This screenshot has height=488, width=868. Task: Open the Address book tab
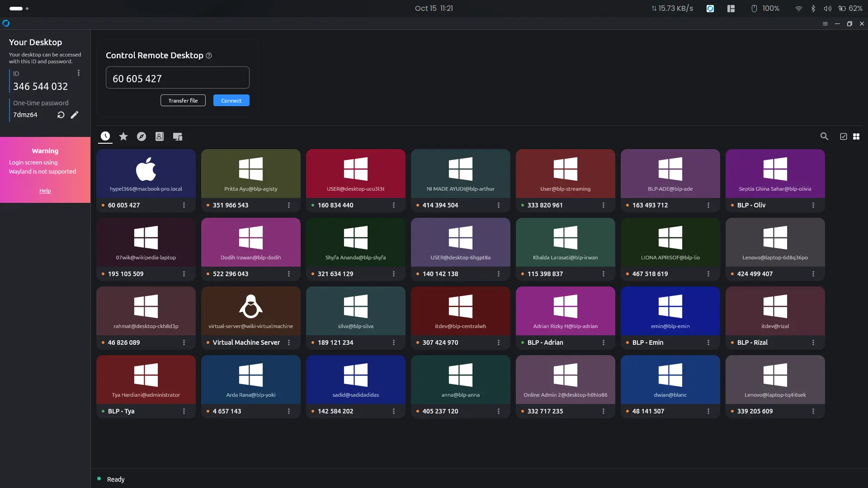[x=160, y=136]
